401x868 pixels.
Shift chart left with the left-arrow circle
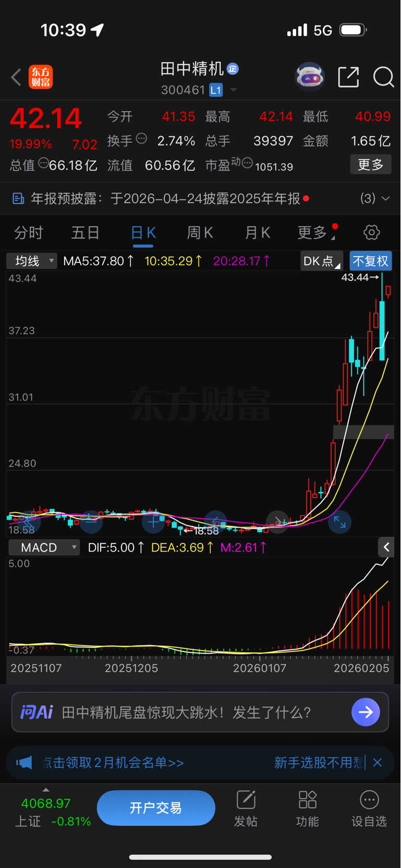215,522
